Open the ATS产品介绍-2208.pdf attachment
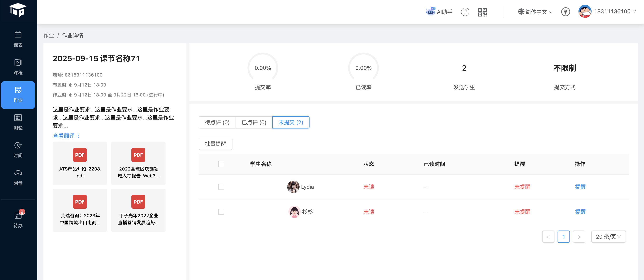The height and width of the screenshot is (280, 644). [80, 163]
